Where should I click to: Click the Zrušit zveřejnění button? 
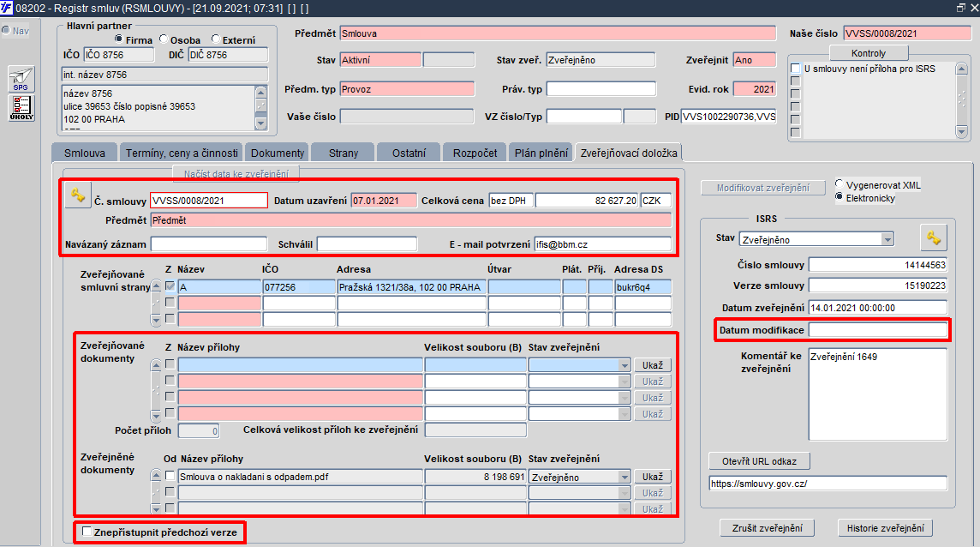click(x=767, y=528)
